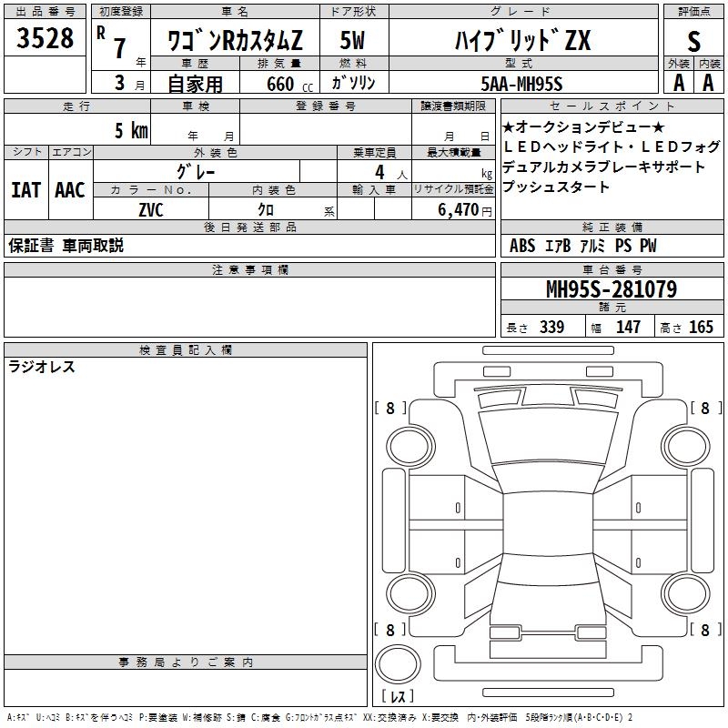Select equipment list ABS エアB アルミ PS PW
This screenshot has width=728, height=728.
click(x=583, y=246)
